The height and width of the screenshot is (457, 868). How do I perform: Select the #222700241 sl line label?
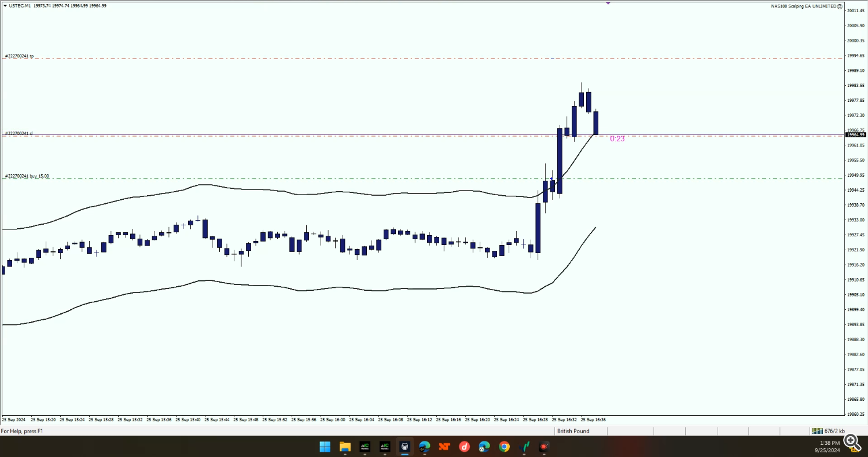(x=19, y=133)
